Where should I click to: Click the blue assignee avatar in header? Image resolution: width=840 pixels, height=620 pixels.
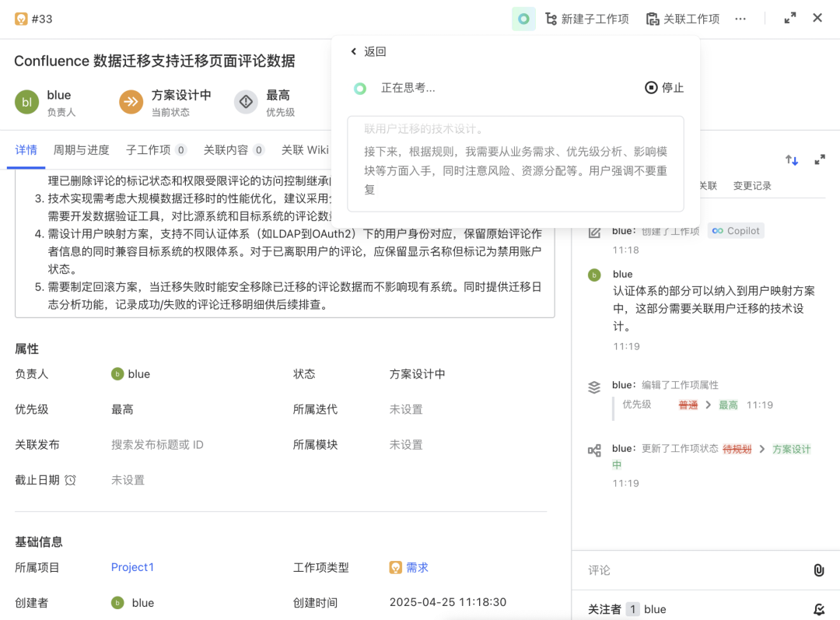tap(26, 102)
